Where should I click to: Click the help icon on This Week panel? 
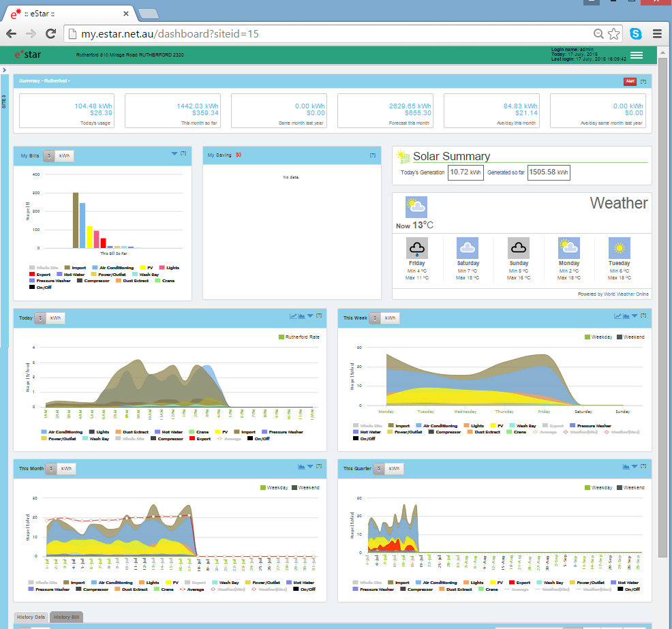click(643, 316)
